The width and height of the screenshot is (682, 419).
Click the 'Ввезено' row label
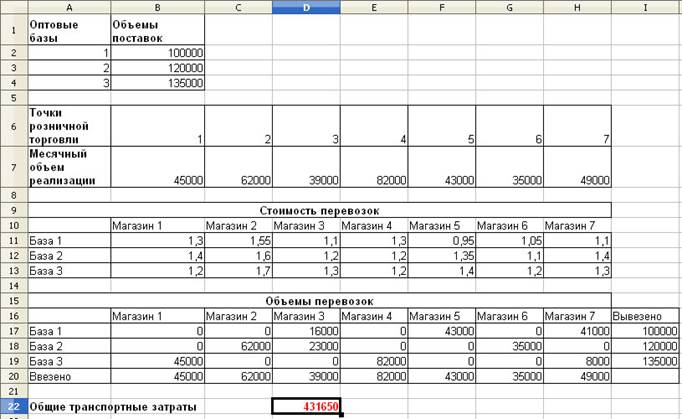coord(69,376)
